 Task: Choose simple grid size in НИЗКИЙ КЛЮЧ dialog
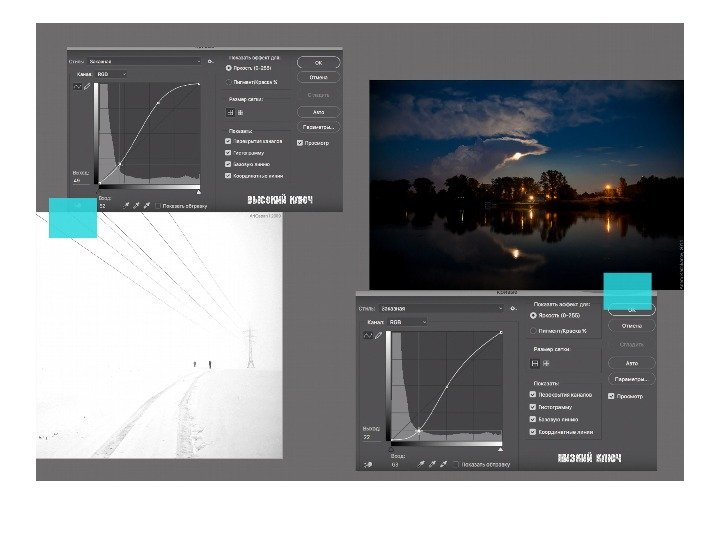click(x=535, y=363)
